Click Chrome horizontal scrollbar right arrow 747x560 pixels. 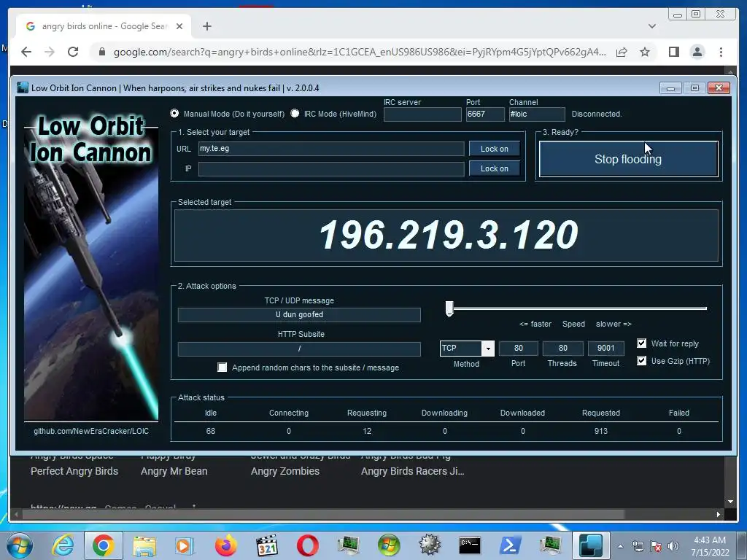(x=719, y=514)
